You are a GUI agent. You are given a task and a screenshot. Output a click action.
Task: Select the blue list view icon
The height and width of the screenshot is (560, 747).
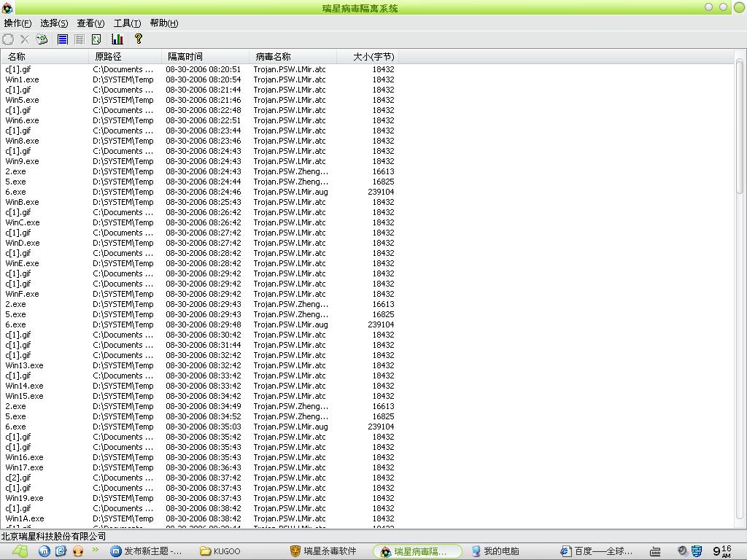[x=63, y=39]
